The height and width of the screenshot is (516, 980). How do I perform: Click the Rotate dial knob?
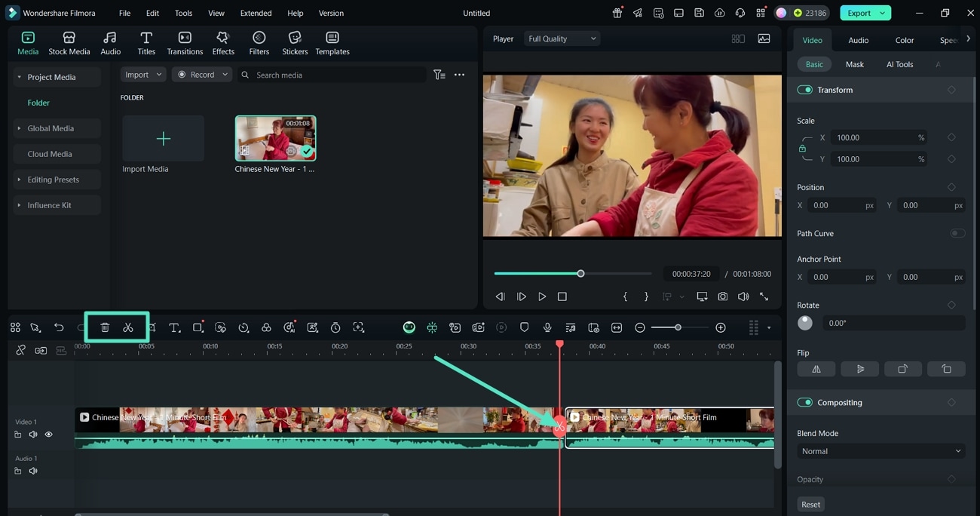click(805, 323)
